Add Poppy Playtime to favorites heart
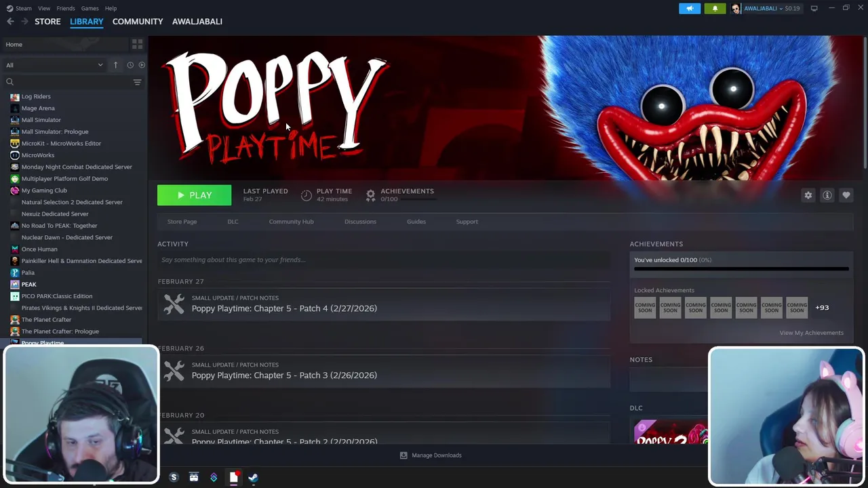The height and width of the screenshot is (488, 868). pos(846,195)
